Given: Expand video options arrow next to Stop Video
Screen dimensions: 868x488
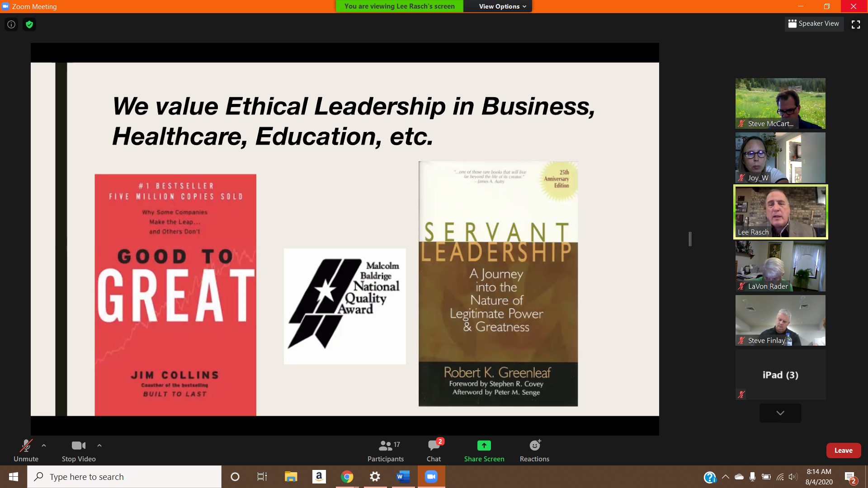Looking at the screenshot, I should tap(99, 446).
